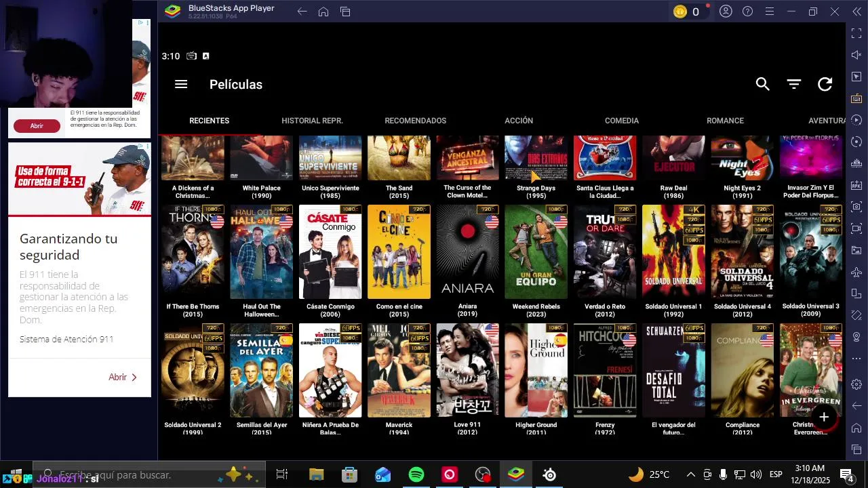Open the ROMANCE category tab
868x488 pixels.
click(725, 121)
